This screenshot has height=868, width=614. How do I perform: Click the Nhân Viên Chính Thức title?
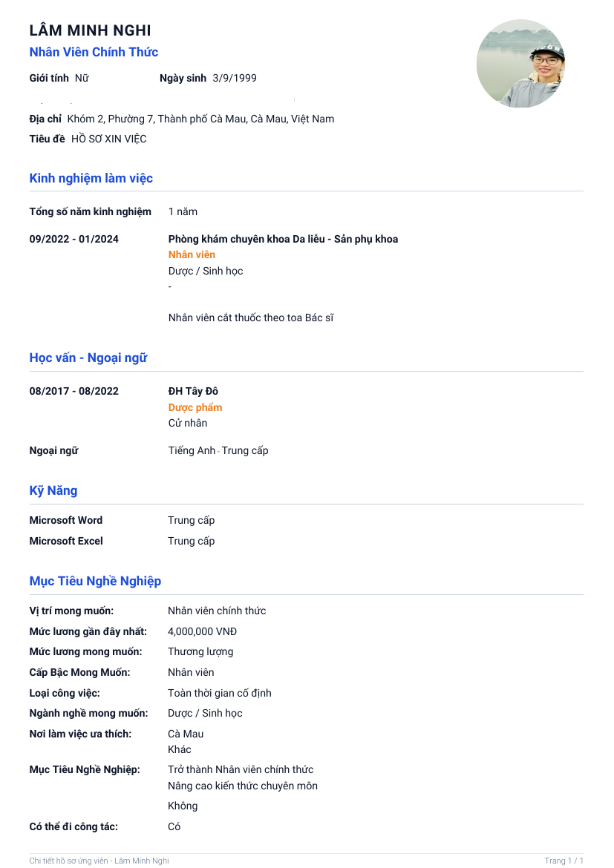[94, 52]
